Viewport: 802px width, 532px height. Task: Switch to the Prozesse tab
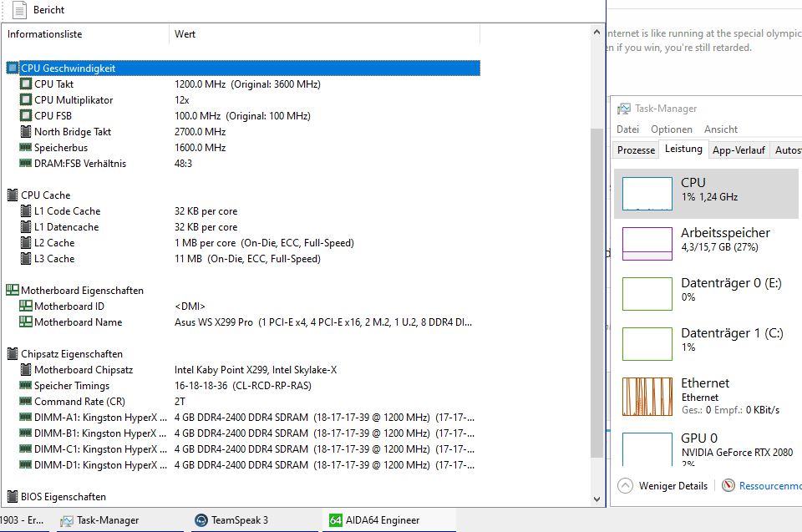tap(636, 149)
